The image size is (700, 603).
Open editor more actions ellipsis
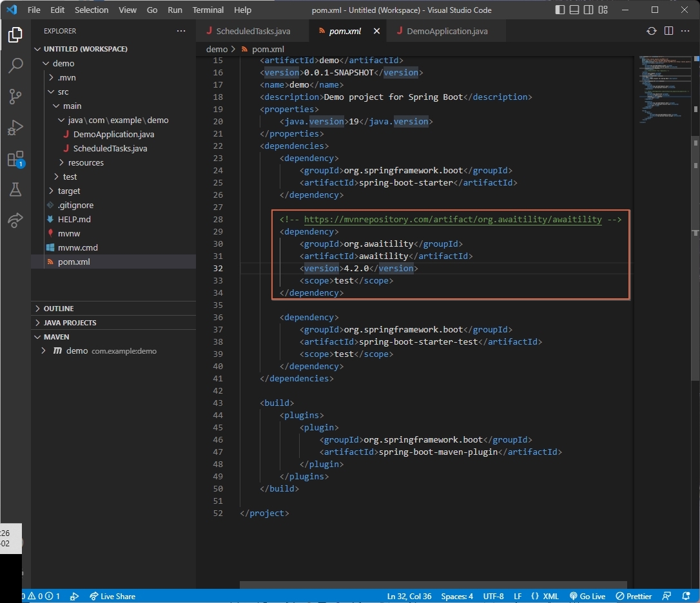(x=685, y=31)
